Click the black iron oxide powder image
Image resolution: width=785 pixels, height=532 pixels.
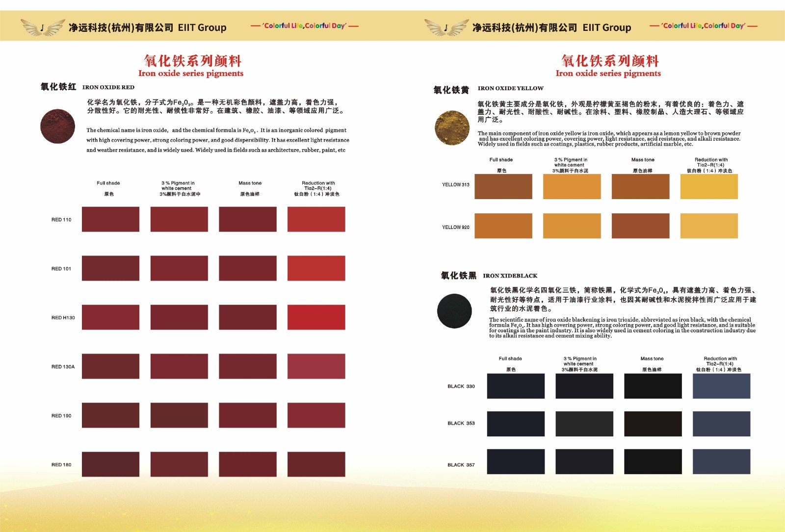click(454, 311)
